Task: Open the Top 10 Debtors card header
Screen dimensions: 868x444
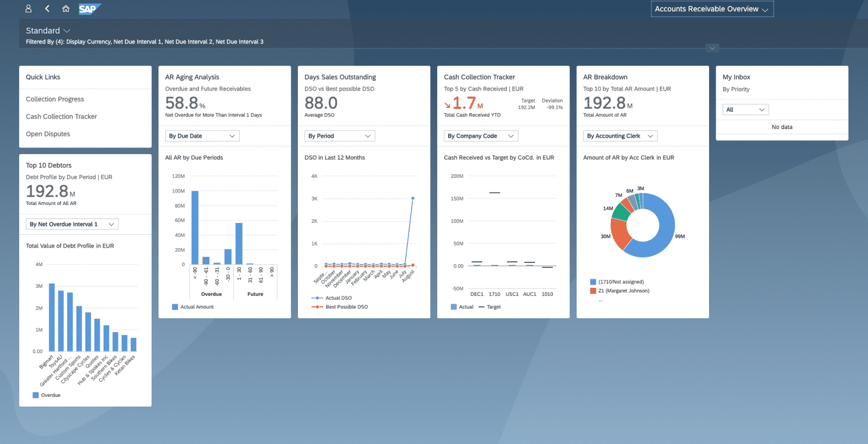Action: (85, 184)
